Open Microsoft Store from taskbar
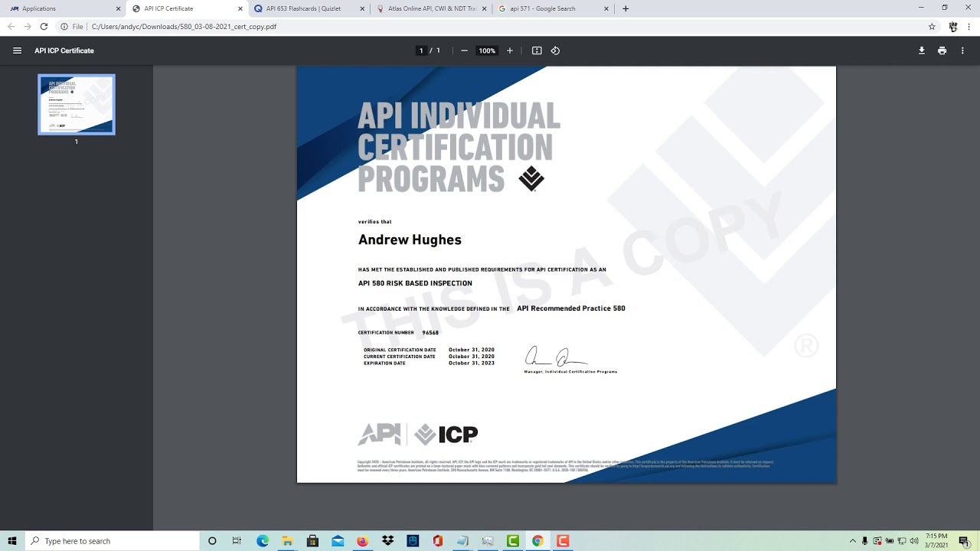Image resolution: width=980 pixels, height=551 pixels. (312, 541)
